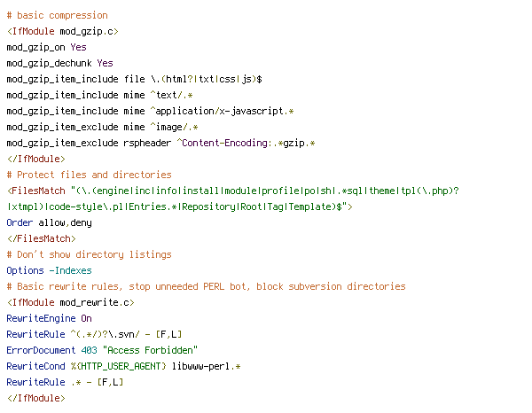The height and width of the screenshot is (413, 532).
Task: Click the '# Protect files and directories' comment
Action: (x=89, y=175)
